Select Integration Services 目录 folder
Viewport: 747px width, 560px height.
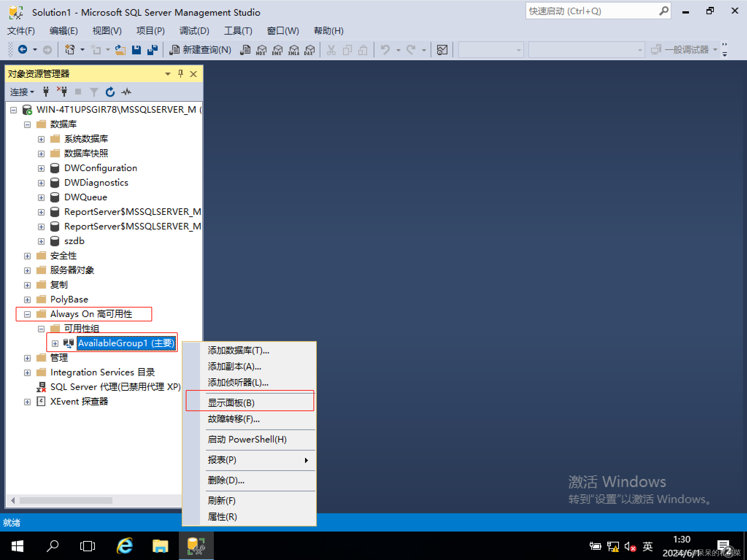(103, 372)
